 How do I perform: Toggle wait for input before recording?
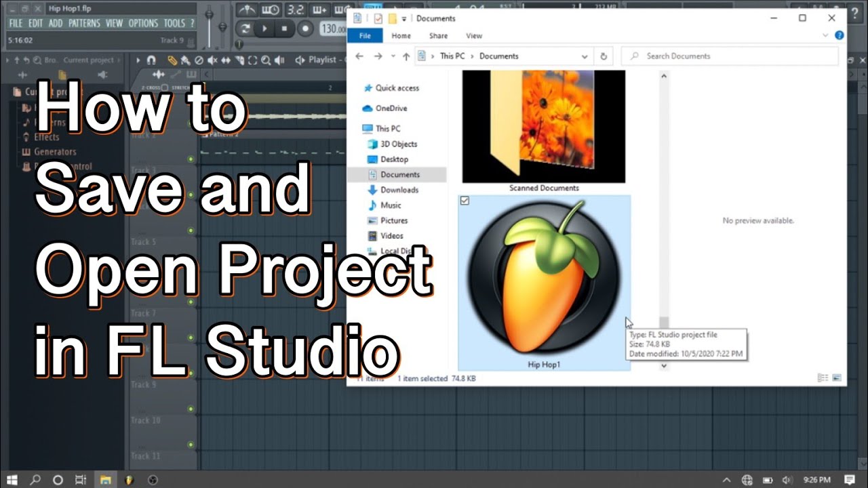(271, 9)
